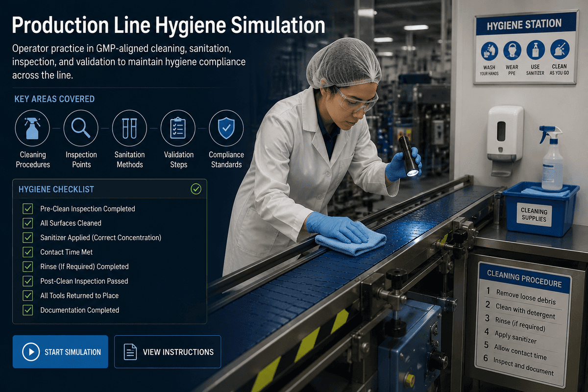Toggle Contact Time Met checkbox
The image size is (588, 392).
(x=28, y=252)
